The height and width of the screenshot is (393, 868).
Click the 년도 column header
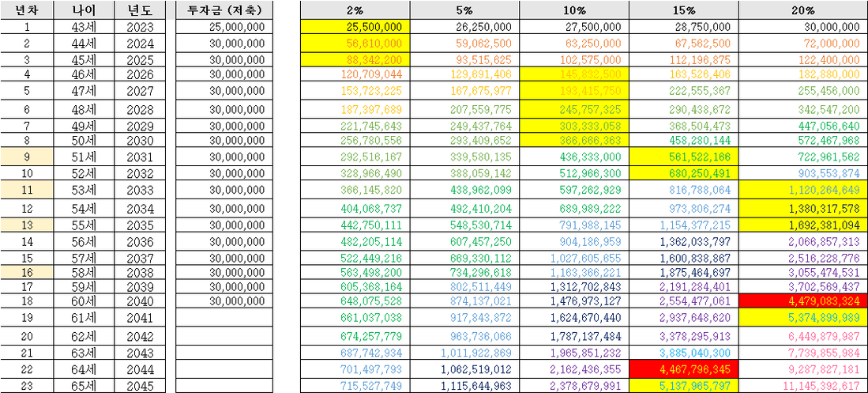coord(140,10)
